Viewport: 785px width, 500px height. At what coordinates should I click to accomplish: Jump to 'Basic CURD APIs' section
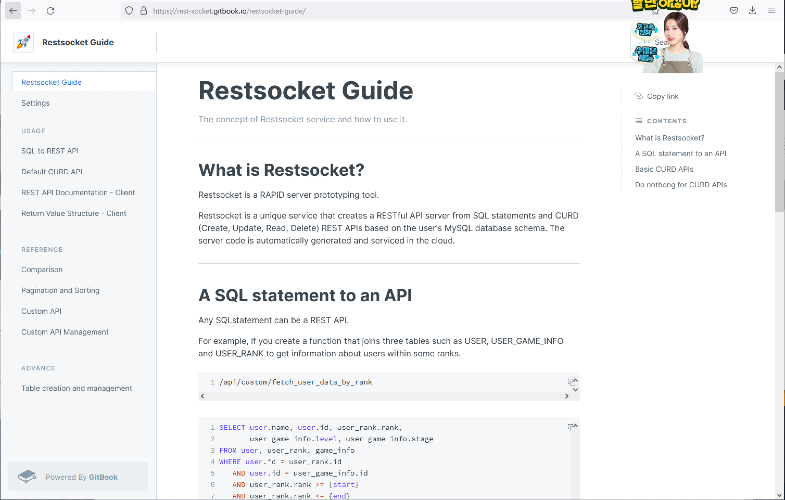pyautogui.click(x=664, y=169)
